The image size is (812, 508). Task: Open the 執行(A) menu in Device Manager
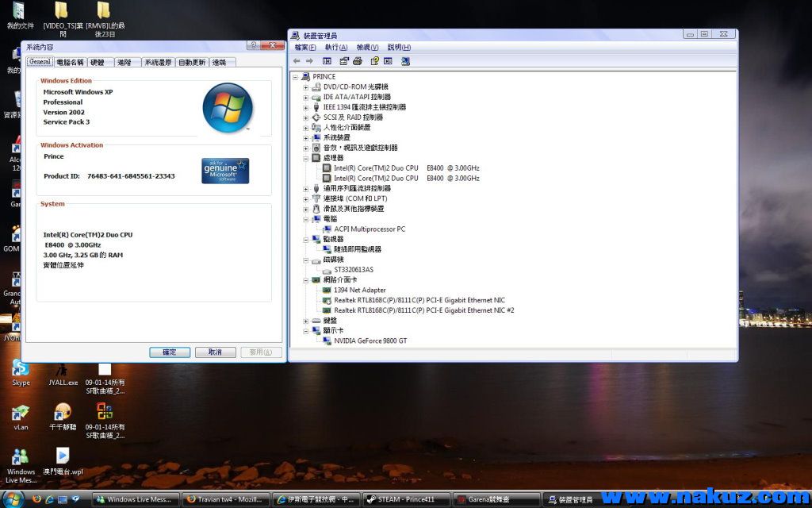coord(336,48)
